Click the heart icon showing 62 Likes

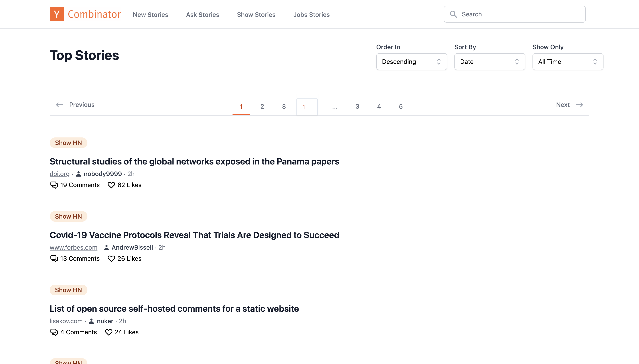pyautogui.click(x=111, y=185)
